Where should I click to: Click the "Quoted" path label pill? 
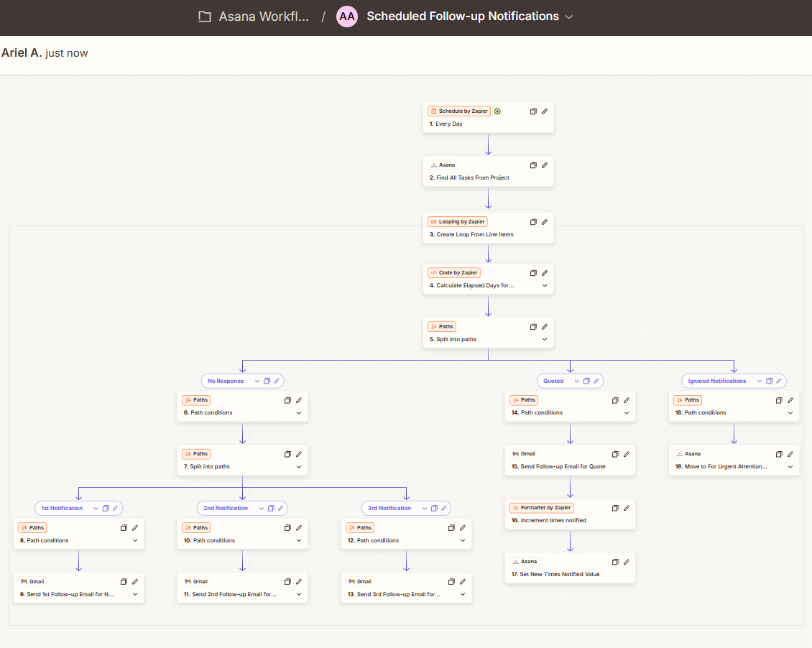(x=551, y=381)
